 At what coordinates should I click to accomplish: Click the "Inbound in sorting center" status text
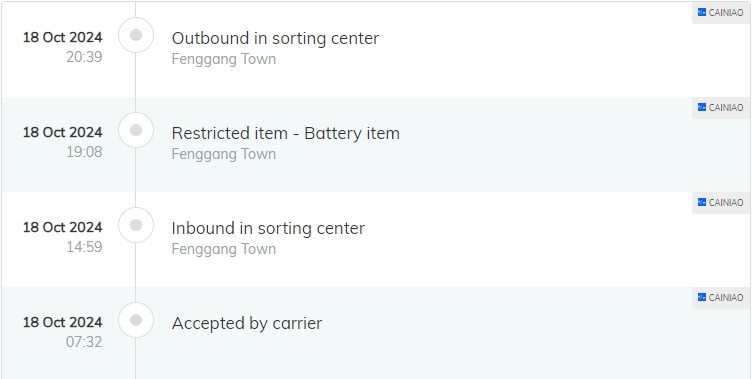pos(268,228)
